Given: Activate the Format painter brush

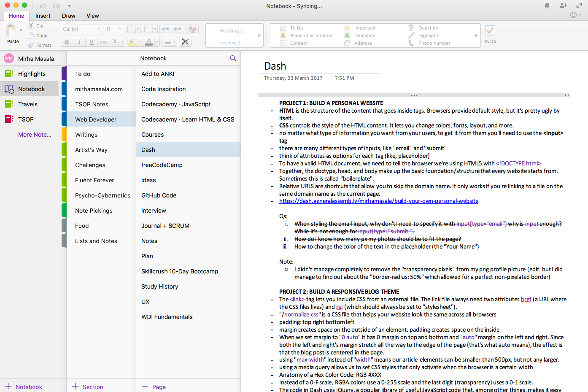Looking at the screenshot, I should coord(31,45).
